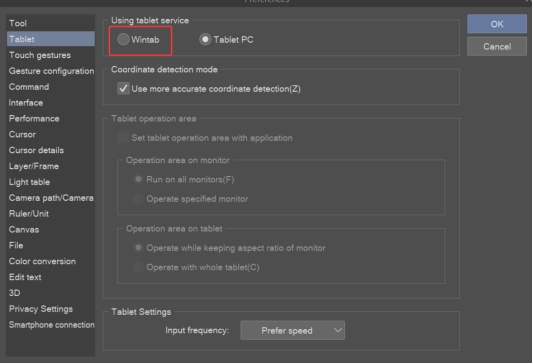Select Operate while keeping aspect ratio of monitor
The width and height of the screenshot is (533, 364).
coord(138,248)
